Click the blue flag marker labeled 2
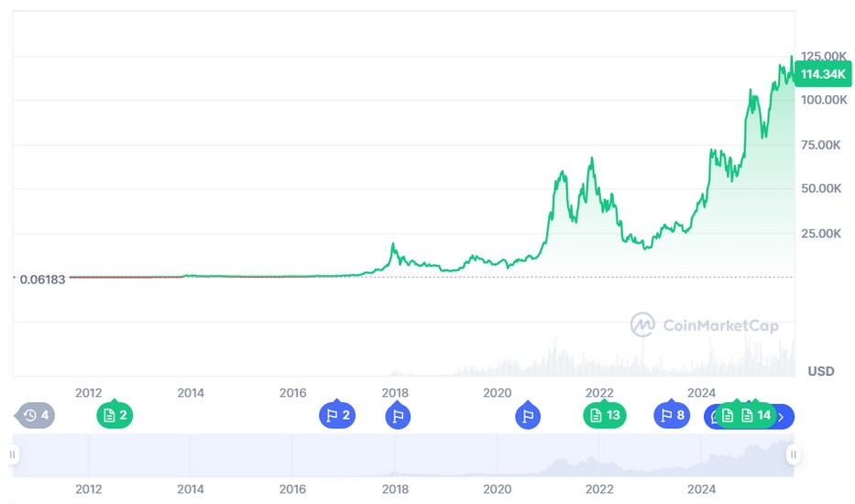This screenshot has width=855, height=504. [x=336, y=416]
